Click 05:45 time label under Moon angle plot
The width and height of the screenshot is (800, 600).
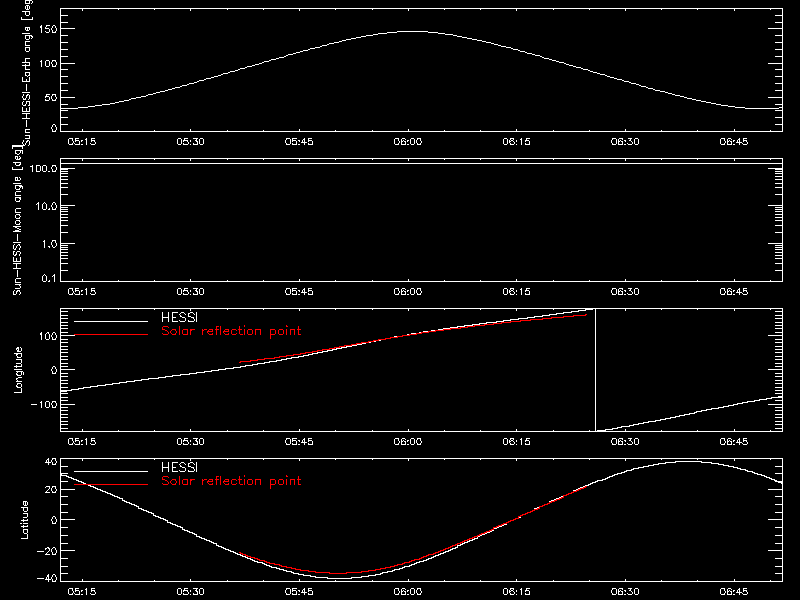pos(299,292)
